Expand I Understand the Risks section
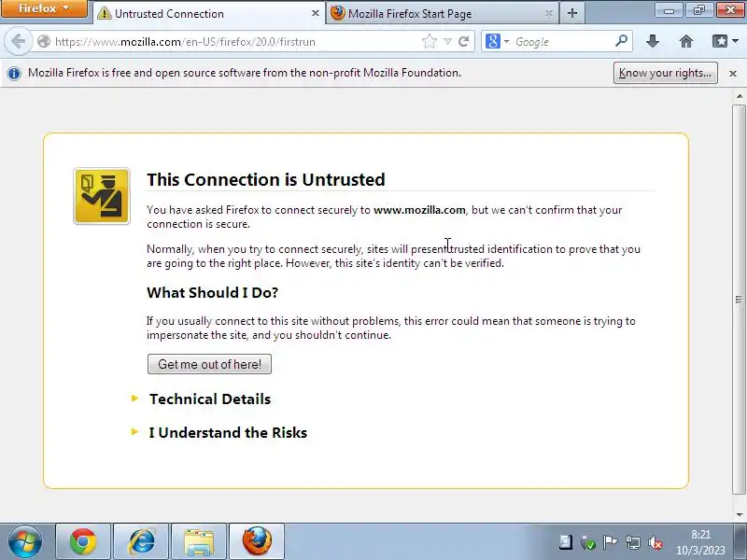 pos(228,433)
